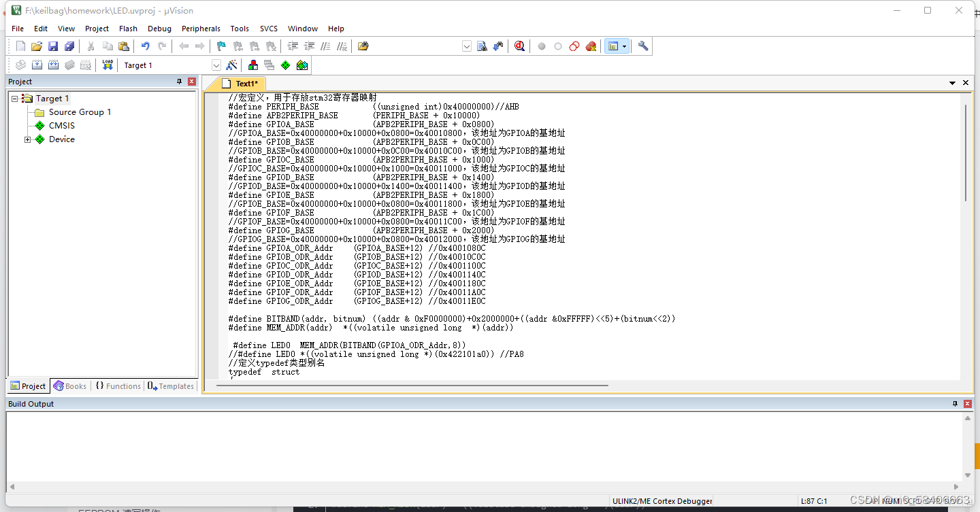The width and height of the screenshot is (980, 512).
Task: Expand the Device tree node
Action: tap(28, 139)
